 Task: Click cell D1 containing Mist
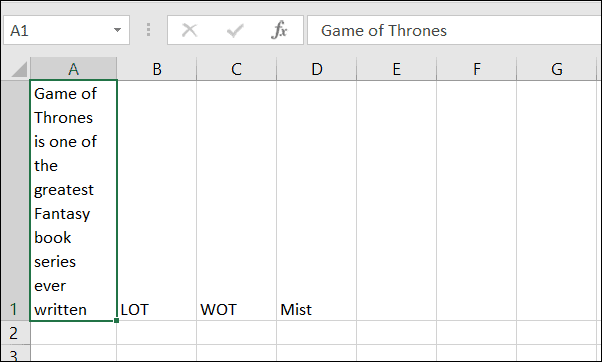tap(316, 200)
